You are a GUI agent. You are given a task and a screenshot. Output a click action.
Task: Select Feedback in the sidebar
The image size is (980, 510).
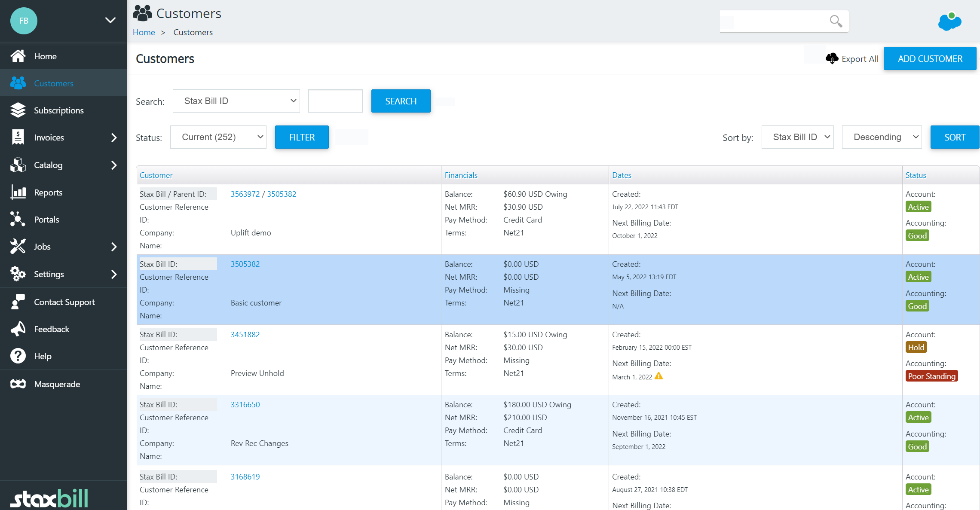[63, 329]
